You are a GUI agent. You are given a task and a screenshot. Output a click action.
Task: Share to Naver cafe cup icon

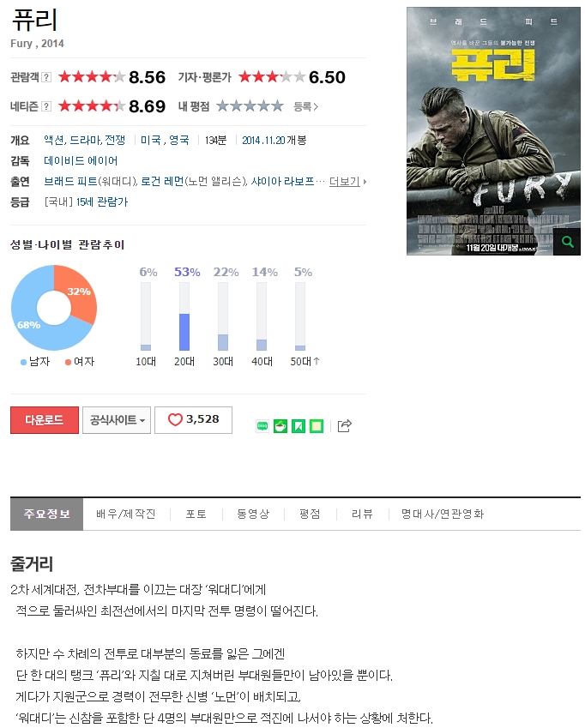tap(280, 426)
